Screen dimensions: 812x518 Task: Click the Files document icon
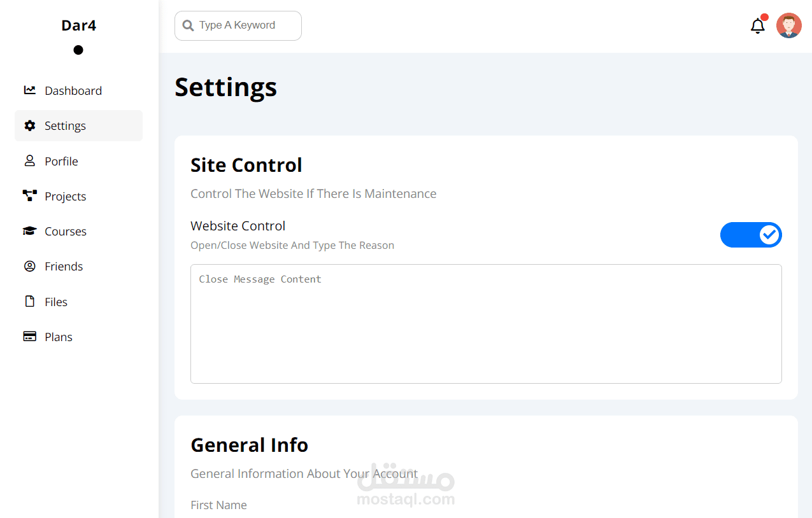29,302
